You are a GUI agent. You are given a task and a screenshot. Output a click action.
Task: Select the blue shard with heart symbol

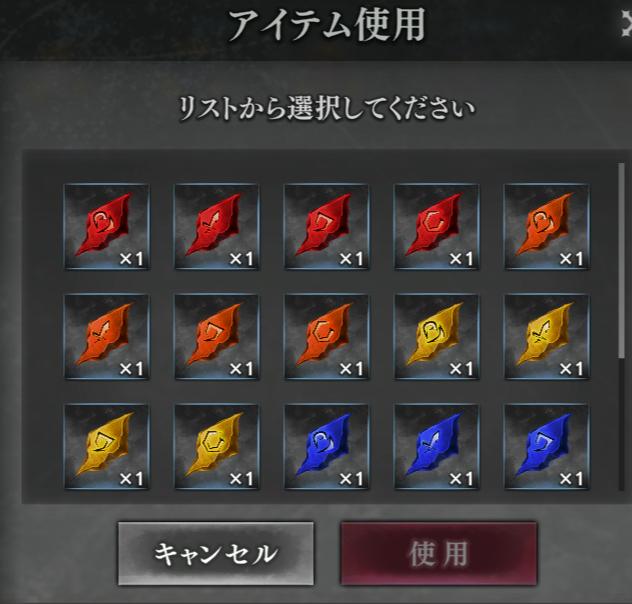pyautogui.click(x=327, y=447)
